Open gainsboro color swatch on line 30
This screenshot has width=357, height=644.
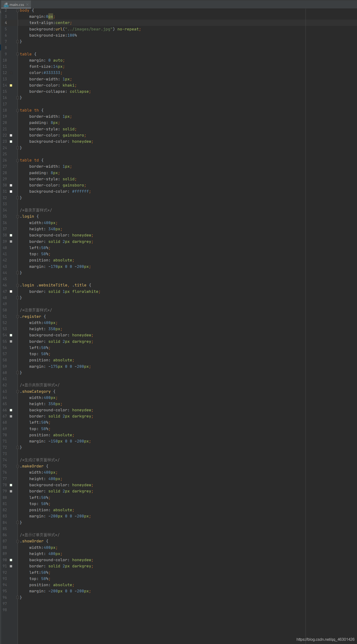coord(11,185)
